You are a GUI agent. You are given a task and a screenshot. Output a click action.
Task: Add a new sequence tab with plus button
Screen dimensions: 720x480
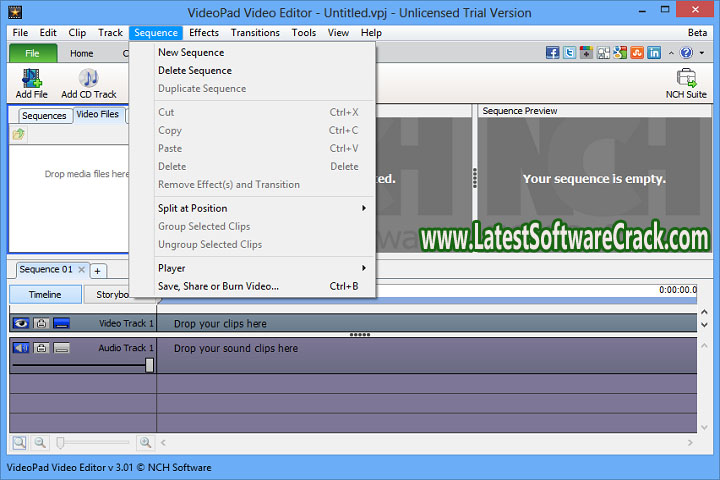[98, 270]
